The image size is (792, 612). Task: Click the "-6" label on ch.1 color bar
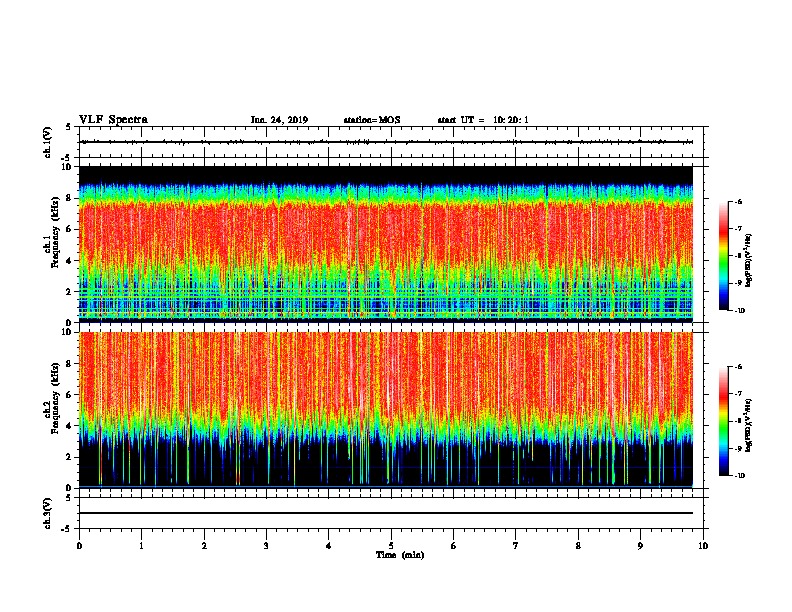tap(738, 201)
